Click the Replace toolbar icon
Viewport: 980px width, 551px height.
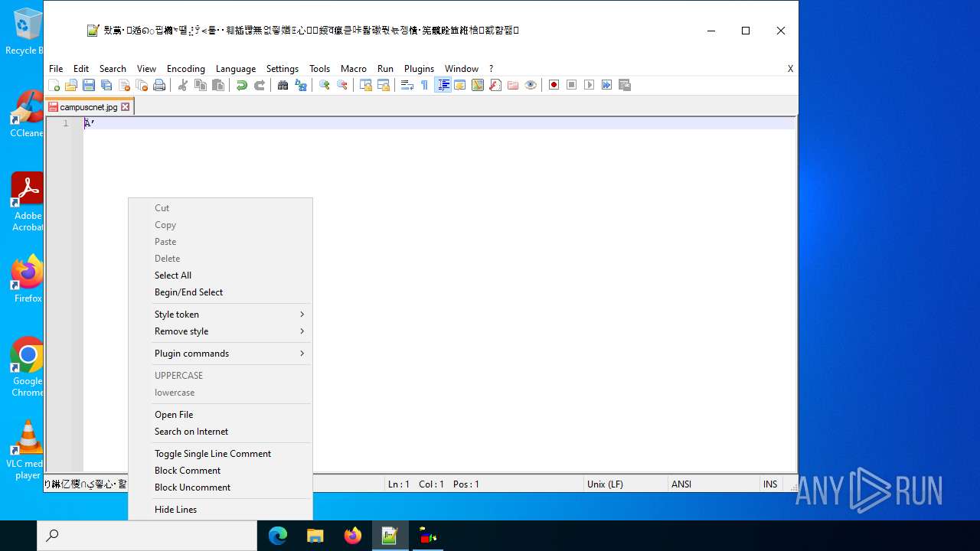point(301,85)
